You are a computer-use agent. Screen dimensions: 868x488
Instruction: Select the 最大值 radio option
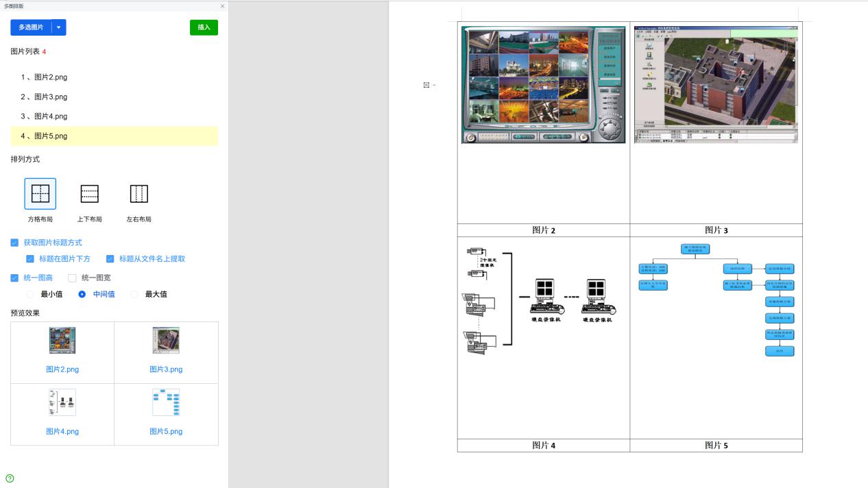(x=134, y=294)
